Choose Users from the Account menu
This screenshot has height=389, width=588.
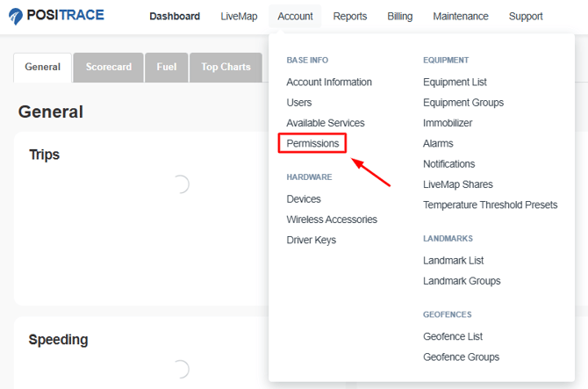click(x=299, y=103)
